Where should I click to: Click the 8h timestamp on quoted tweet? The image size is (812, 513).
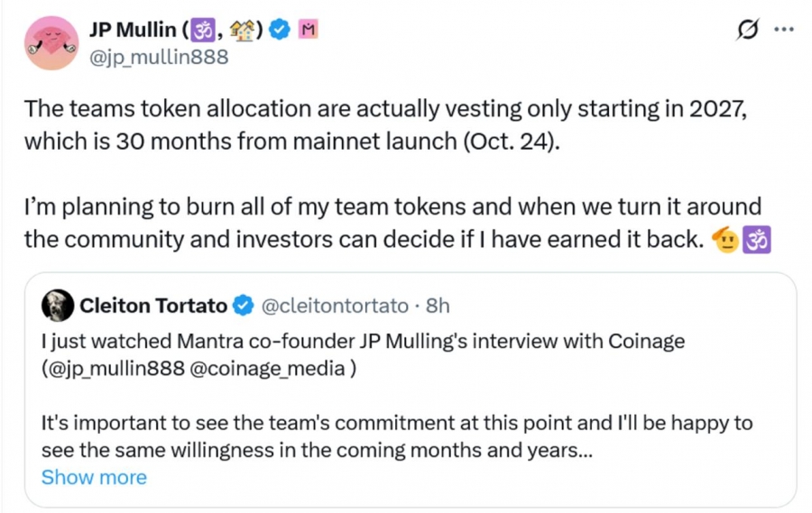click(x=438, y=306)
